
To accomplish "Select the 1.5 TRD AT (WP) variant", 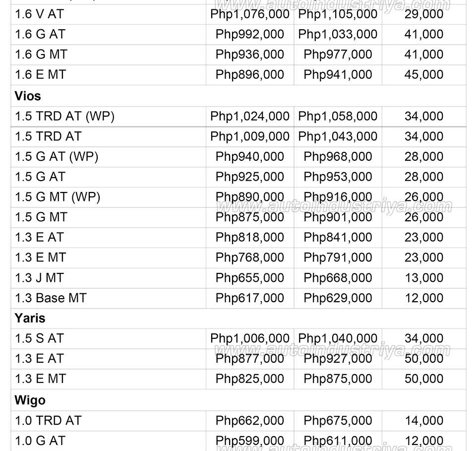I will click(x=64, y=116).
